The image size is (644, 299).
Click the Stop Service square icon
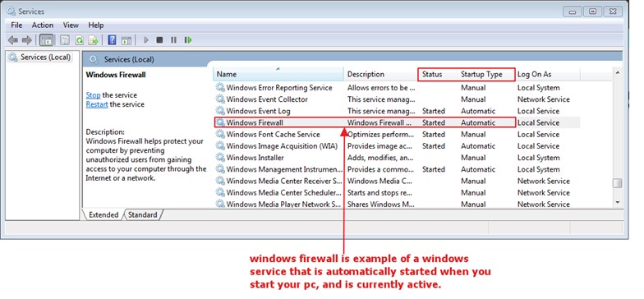click(x=159, y=39)
